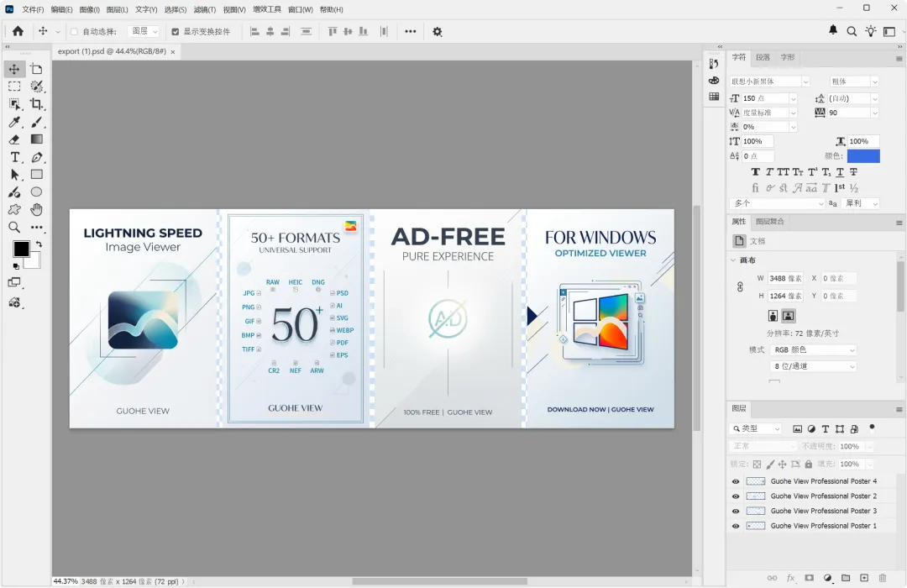This screenshot has width=907, height=588.
Task: Hide the Guohe View Professional Poster 4 layer
Action: click(736, 481)
